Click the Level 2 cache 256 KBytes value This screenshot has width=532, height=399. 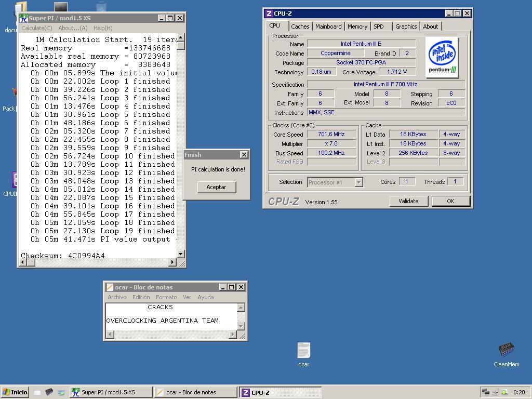(x=413, y=153)
